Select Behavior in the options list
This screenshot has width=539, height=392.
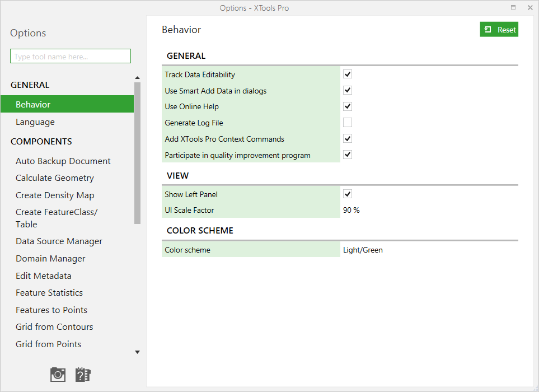point(67,104)
